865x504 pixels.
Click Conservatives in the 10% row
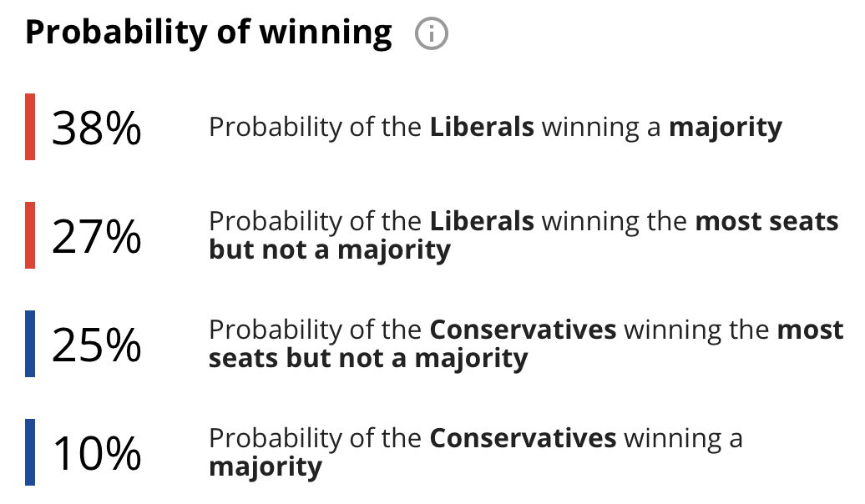coord(523,438)
